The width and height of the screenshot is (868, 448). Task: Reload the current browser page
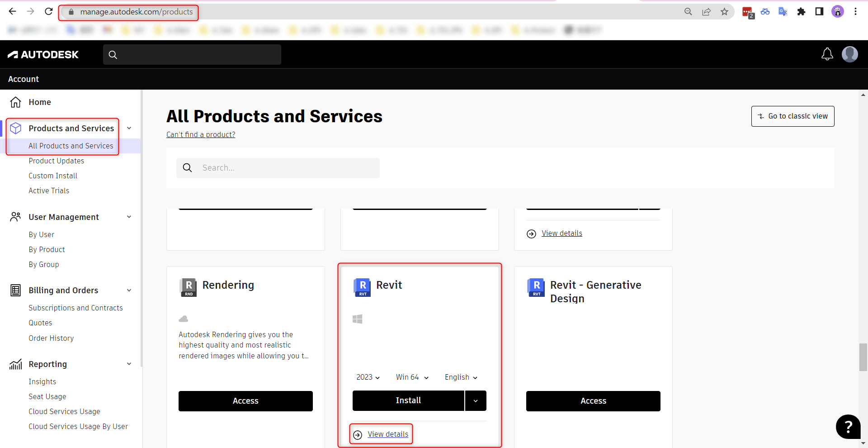[49, 11]
